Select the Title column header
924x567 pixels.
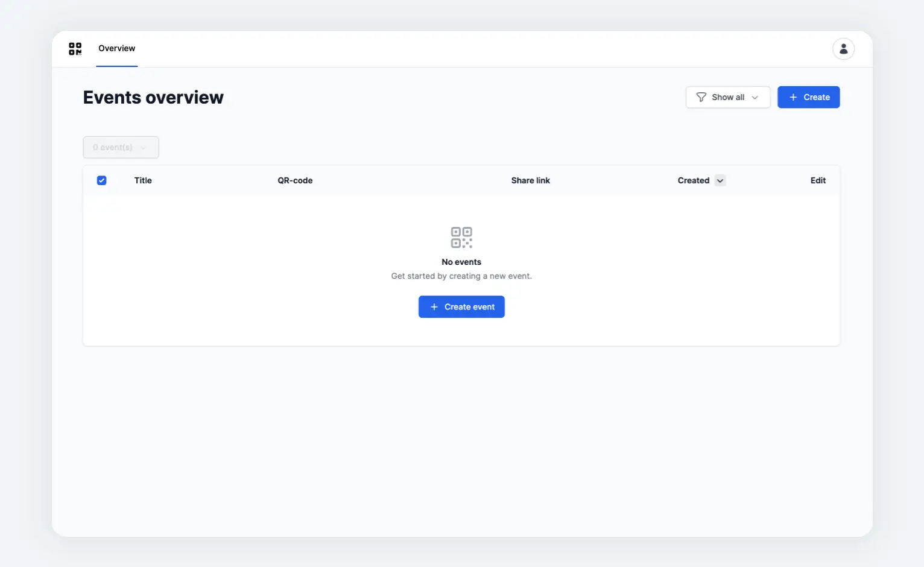pos(143,180)
